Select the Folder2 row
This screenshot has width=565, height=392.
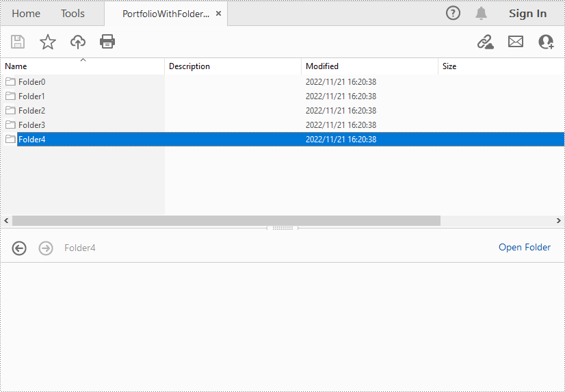[x=282, y=110]
